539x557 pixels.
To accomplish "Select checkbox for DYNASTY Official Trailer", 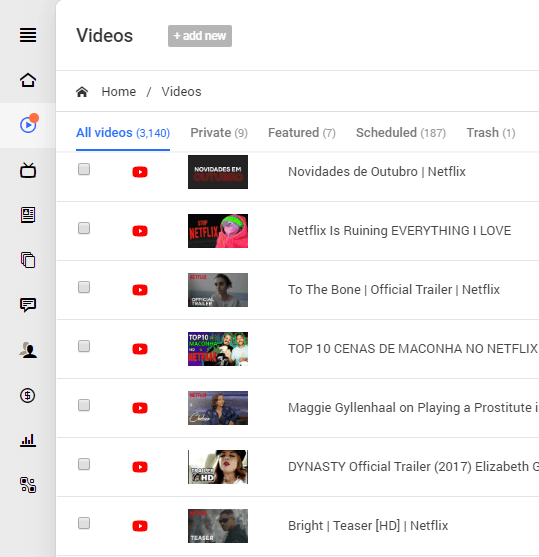I will 84,464.
